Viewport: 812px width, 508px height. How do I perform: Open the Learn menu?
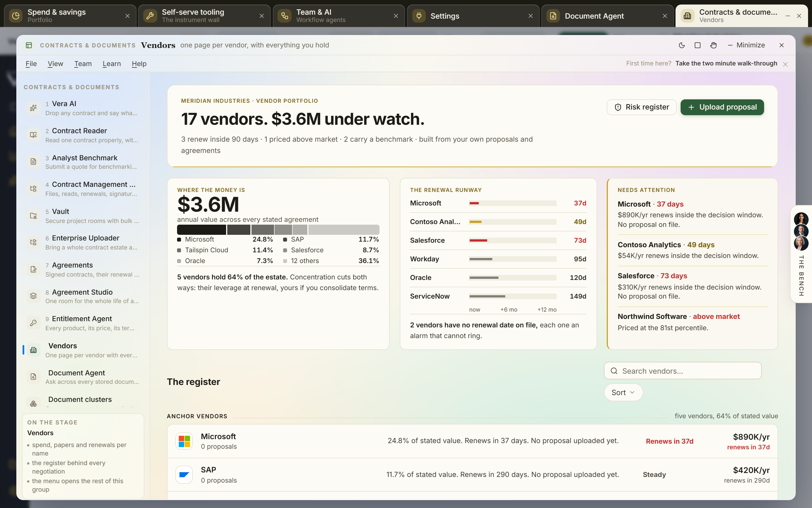tap(112, 64)
